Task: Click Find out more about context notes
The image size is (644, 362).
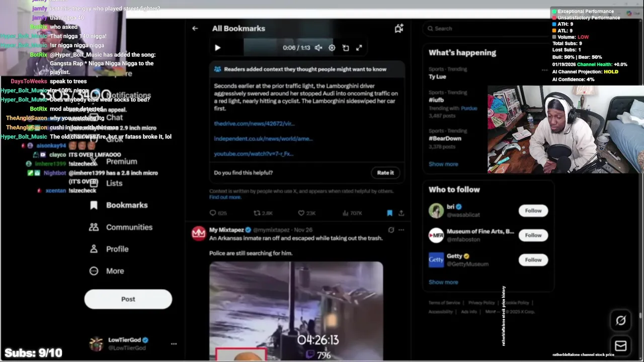Action: (225, 197)
